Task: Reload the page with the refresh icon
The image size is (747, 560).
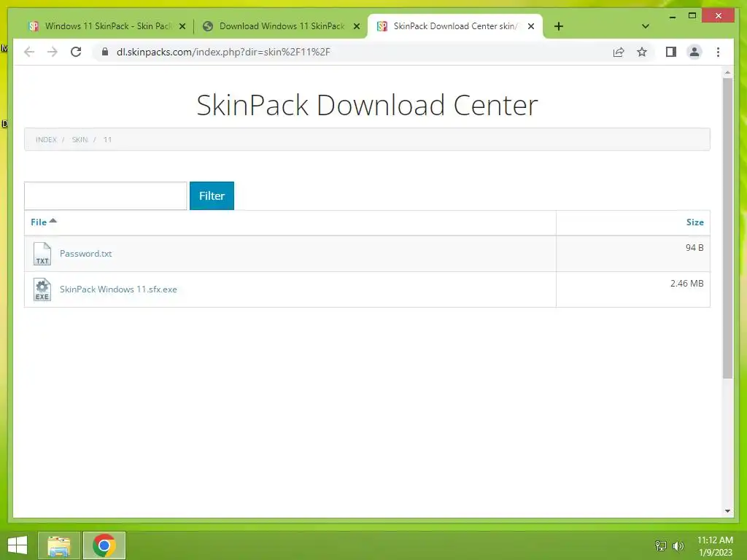Action: [x=76, y=52]
